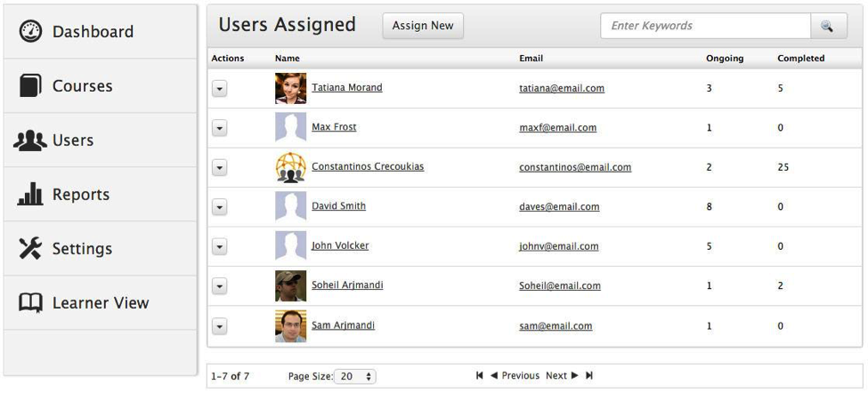The image size is (868, 393).
Task: Go to the last page icon
Action: [589, 376]
